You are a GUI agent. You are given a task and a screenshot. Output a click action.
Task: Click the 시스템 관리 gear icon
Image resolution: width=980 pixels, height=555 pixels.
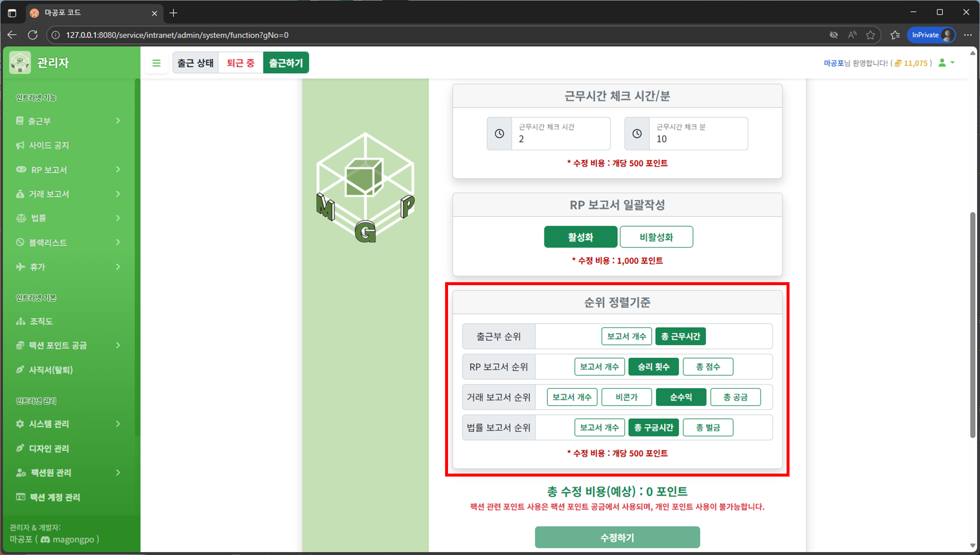[20, 424]
